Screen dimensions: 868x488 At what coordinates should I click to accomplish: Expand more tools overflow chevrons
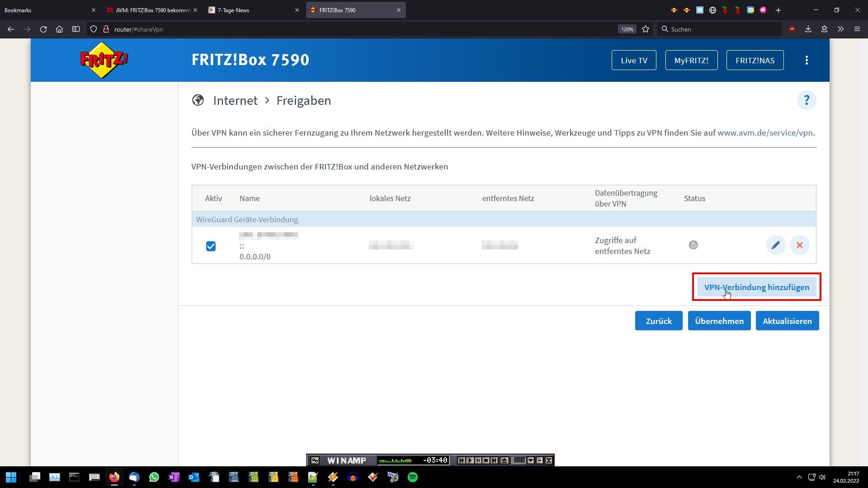point(840,29)
